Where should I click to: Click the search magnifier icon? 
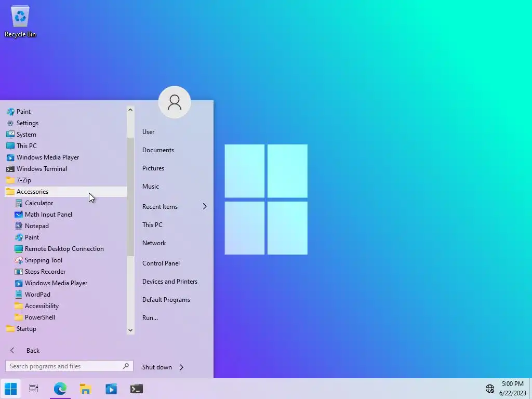(x=126, y=366)
